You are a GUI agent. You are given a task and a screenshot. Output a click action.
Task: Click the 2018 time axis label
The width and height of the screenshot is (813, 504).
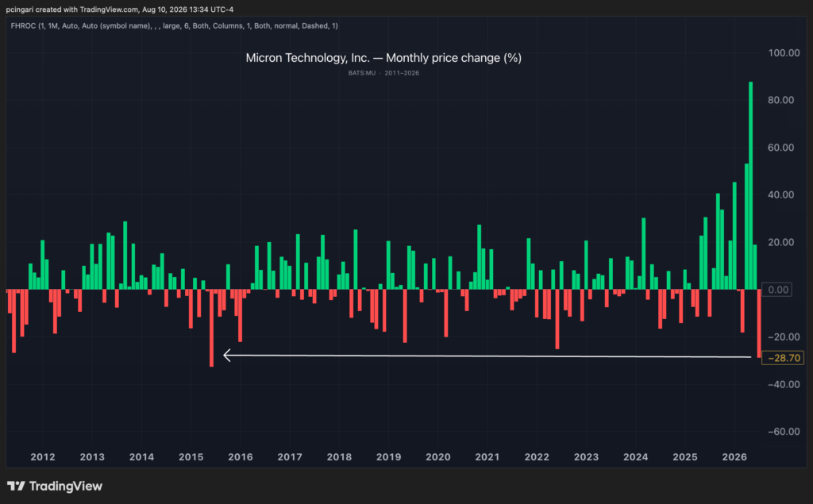(x=339, y=457)
